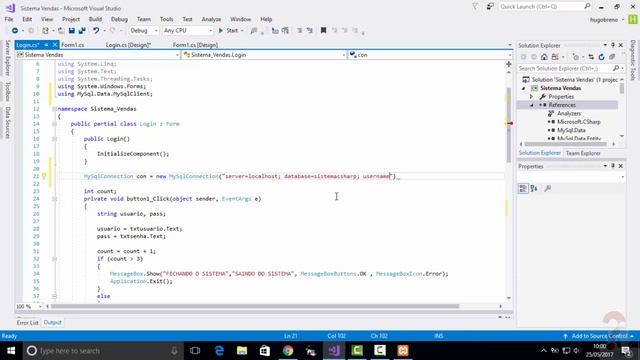Viewport: 640px width, 360px height.
Task: Open the Sistema_Vendas.Login type dropdown
Action: (x=264, y=55)
